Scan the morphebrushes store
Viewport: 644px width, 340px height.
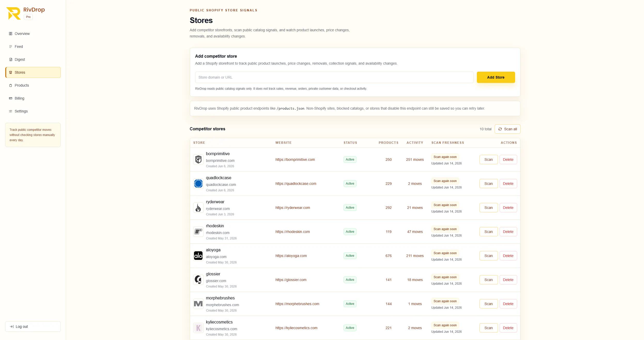tap(488, 304)
